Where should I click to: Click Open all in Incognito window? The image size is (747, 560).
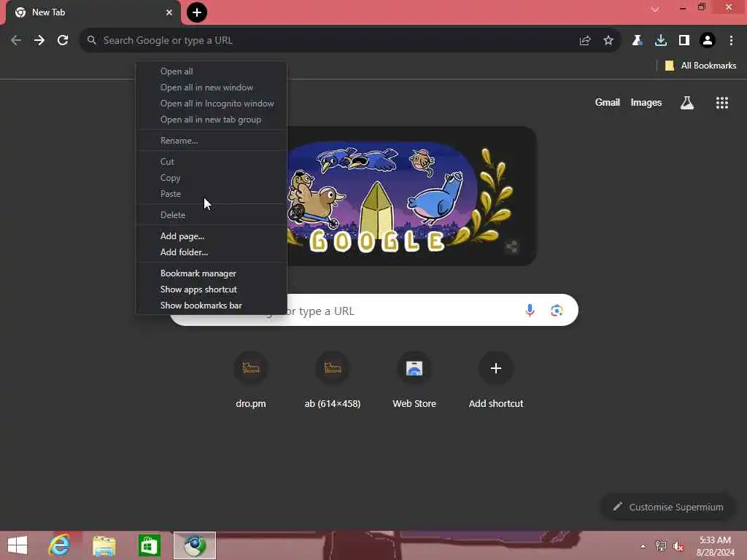(x=212, y=104)
